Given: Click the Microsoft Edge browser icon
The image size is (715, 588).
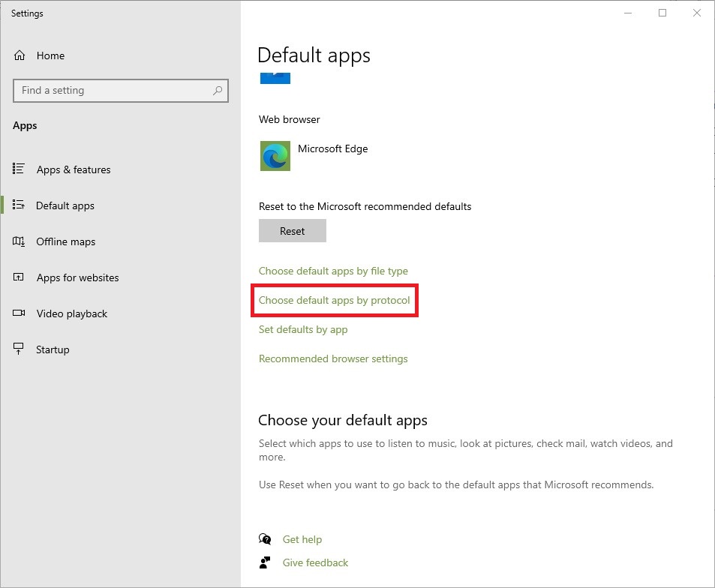Looking at the screenshot, I should [x=275, y=156].
